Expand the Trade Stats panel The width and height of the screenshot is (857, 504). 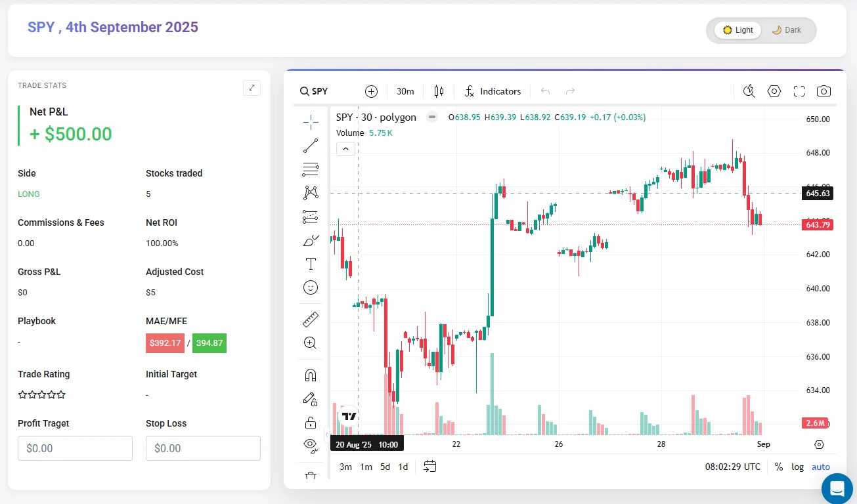tap(252, 88)
